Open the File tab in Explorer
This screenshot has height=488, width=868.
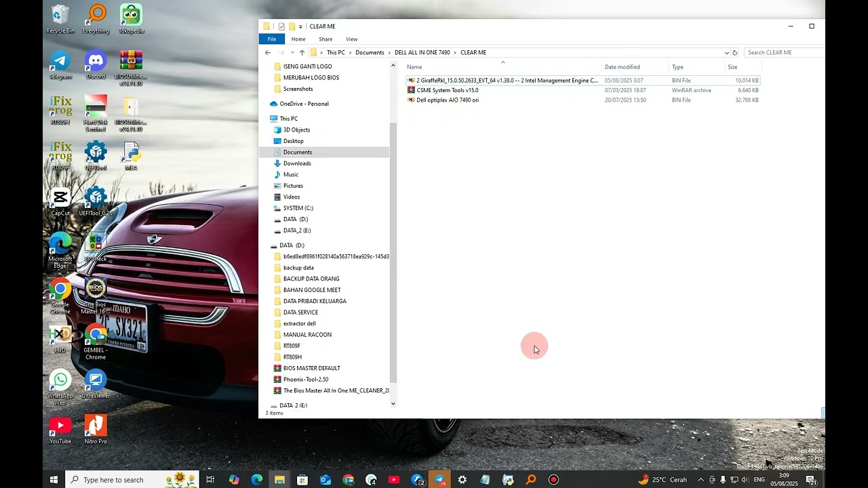pyautogui.click(x=271, y=39)
